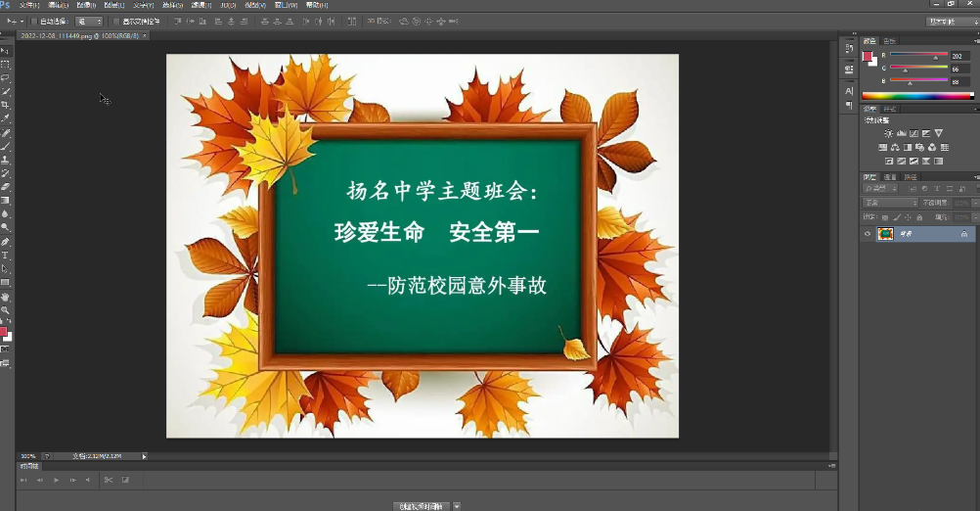Open the layer blend mode dropdown

890,203
